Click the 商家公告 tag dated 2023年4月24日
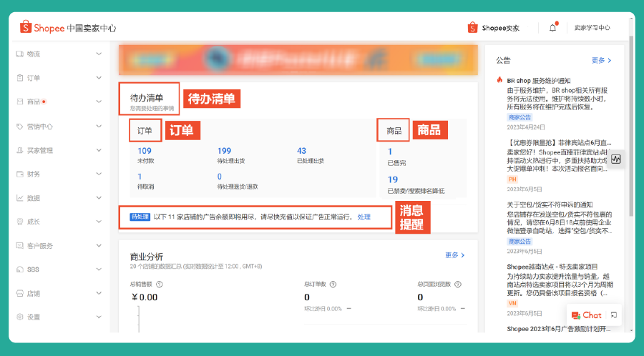This screenshot has width=644, height=356. pos(520,117)
